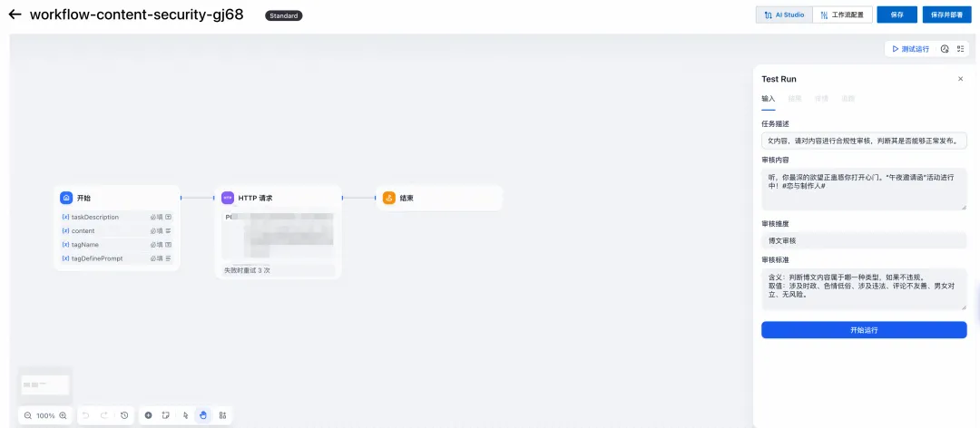Go back using the left arrow icon
This screenshot has height=428, width=980.
click(x=15, y=15)
